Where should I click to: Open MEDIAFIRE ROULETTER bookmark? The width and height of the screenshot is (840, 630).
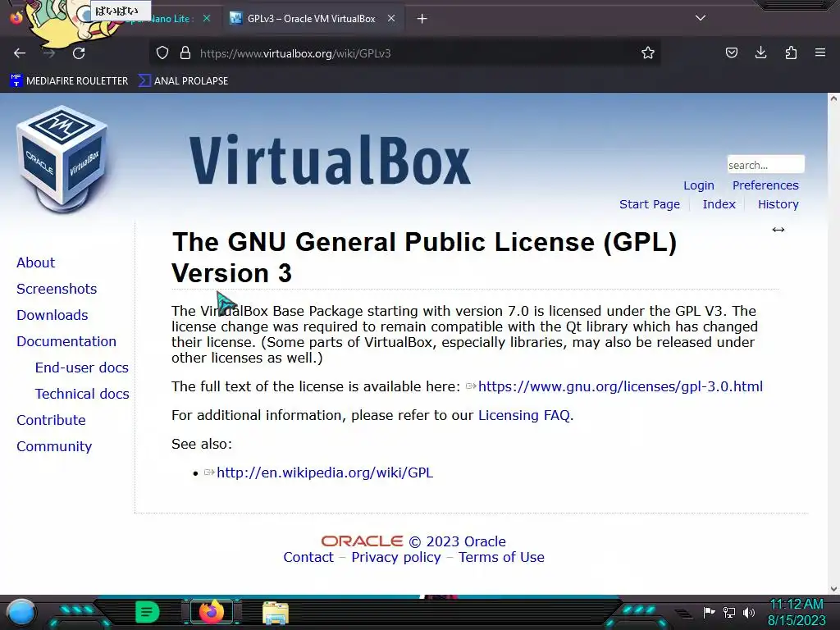coord(69,81)
